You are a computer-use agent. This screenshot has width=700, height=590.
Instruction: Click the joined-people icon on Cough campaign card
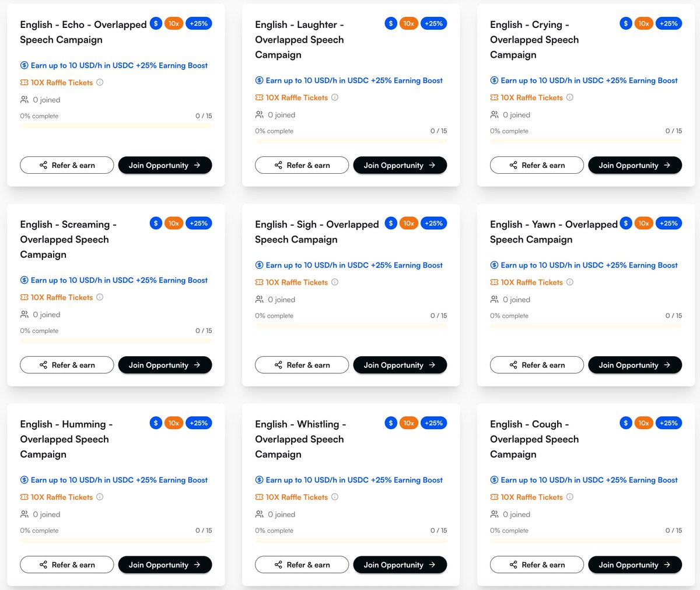pyautogui.click(x=494, y=514)
